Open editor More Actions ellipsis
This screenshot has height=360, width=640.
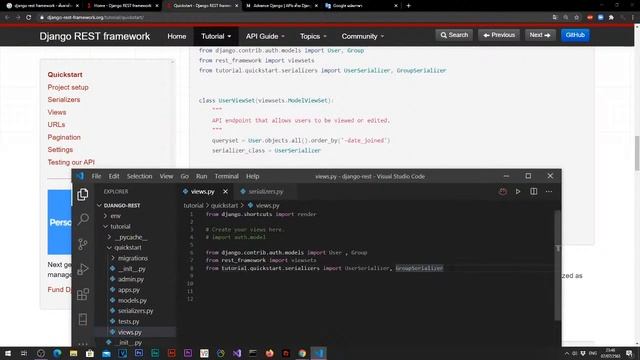click(x=549, y=191)
